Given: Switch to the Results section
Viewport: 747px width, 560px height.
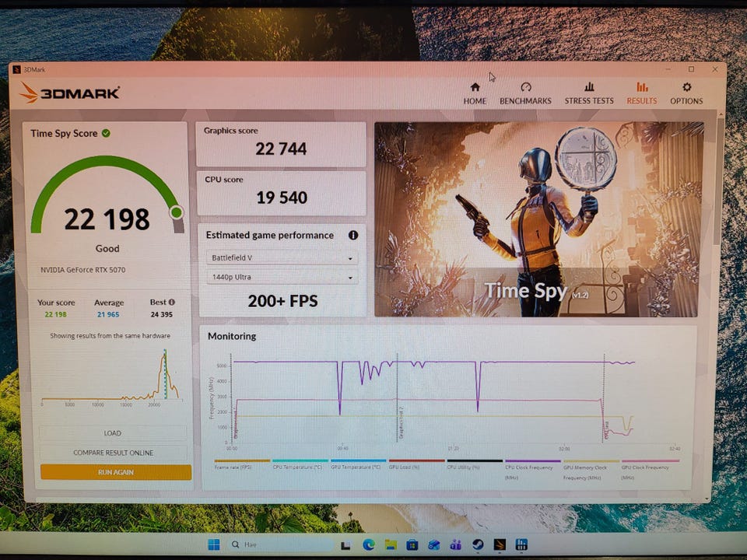Looking at the screenshot, I should coord(642,93).
